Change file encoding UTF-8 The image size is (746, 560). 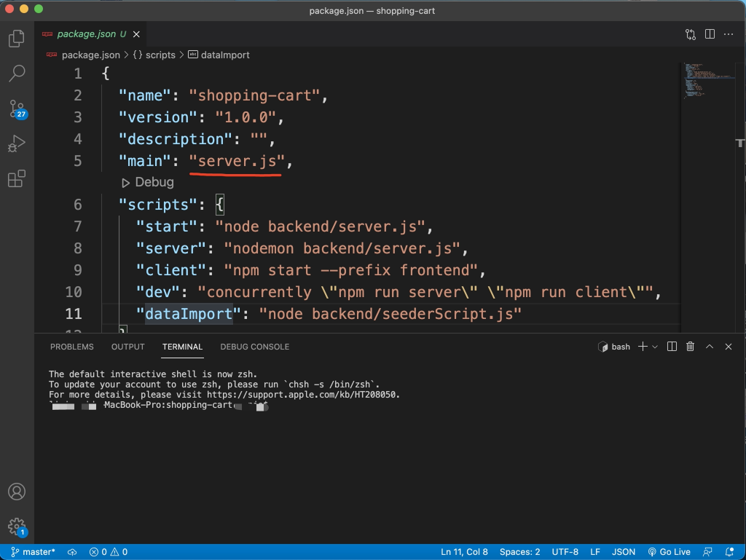565,552
